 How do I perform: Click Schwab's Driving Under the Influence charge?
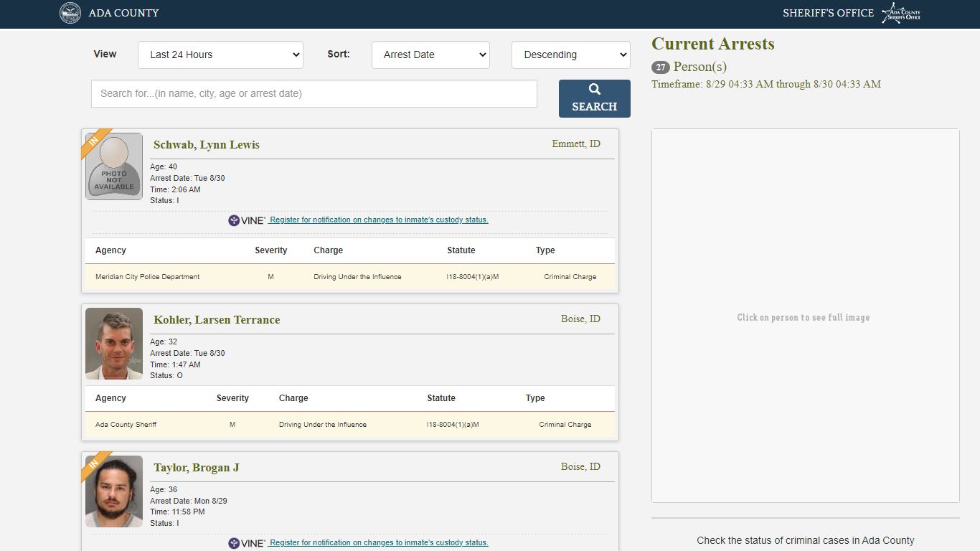tap(357, 277)
